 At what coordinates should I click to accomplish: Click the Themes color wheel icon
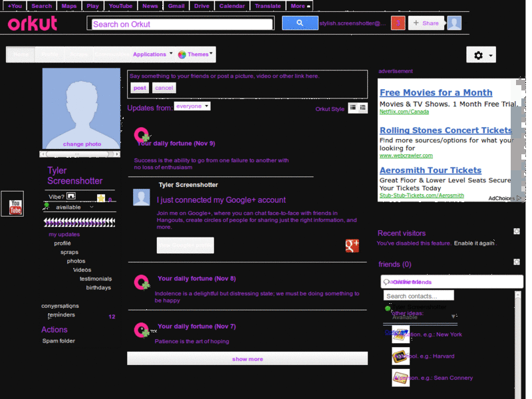tap(182, 55)
